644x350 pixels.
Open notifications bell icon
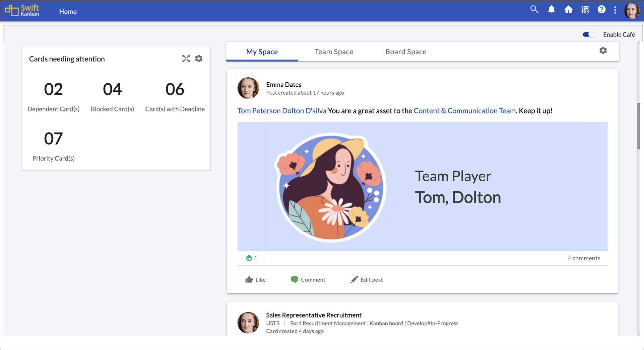(x=551, y=10)
